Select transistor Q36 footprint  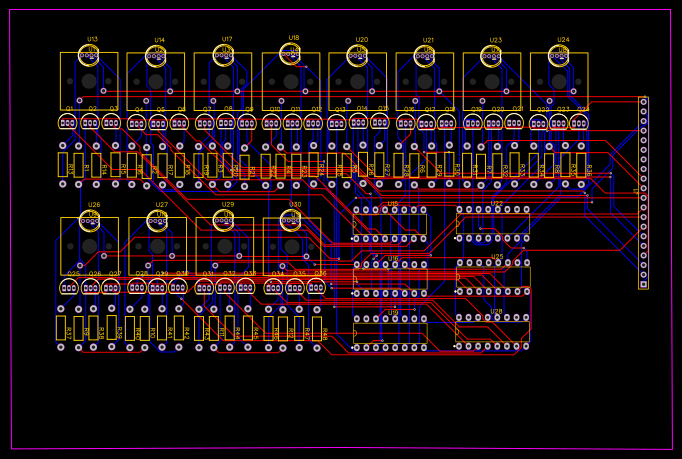316,287
